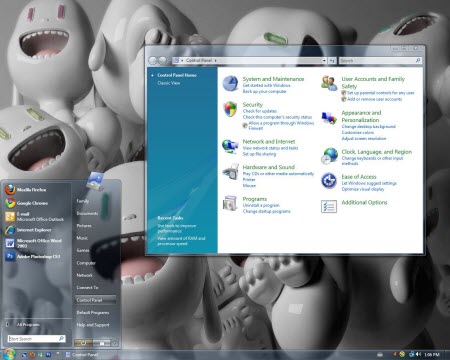Open Network from Start menu
This screenshot has width=450, height=360.
pyautogui.click(x=85, y=275)
